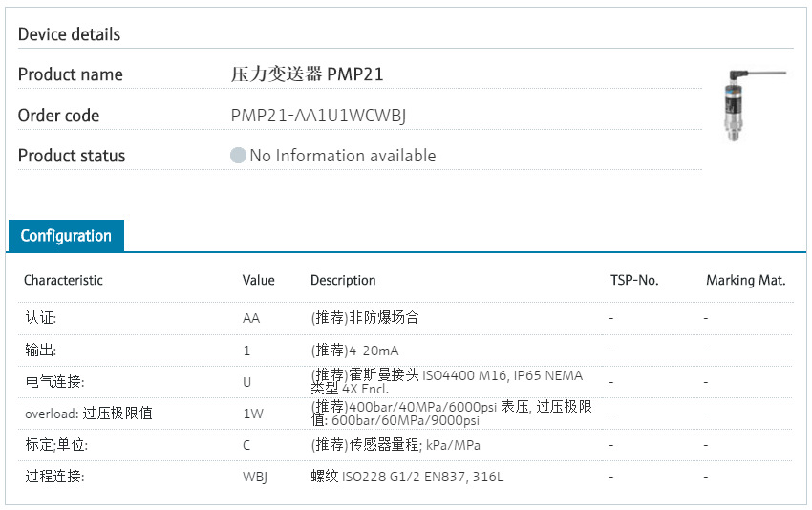
Task: Select the 电气连接 characteristic row
Action: (x=54, y=382)
